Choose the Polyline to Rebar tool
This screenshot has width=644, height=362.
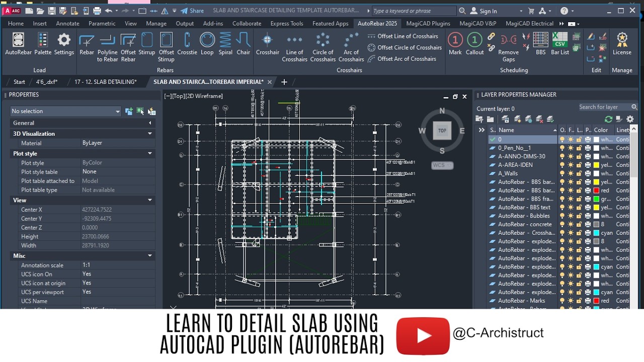pos(107,47)
